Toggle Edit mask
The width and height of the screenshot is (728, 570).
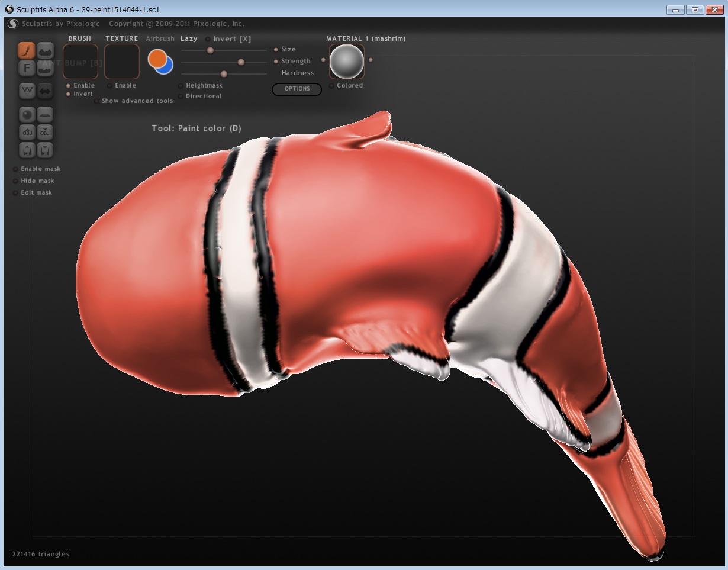coord(15,193)
